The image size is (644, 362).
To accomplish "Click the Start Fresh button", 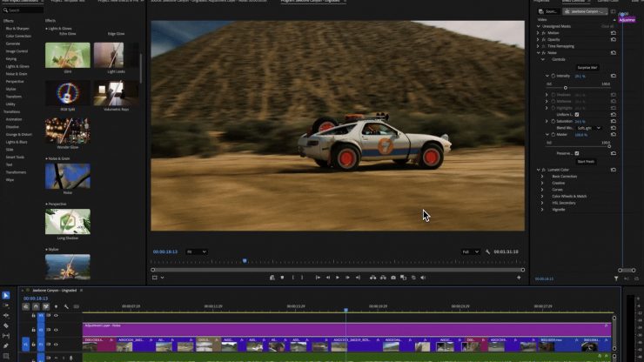I will point(586,162).
